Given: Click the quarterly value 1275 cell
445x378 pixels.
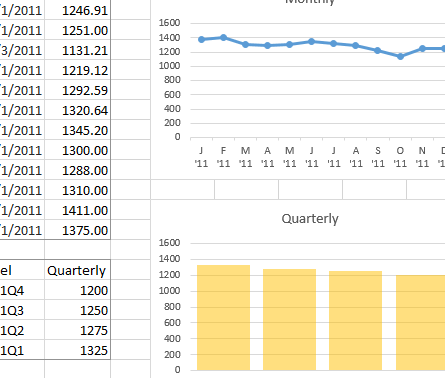Looking at the screenshot, I should pos(77,330).
